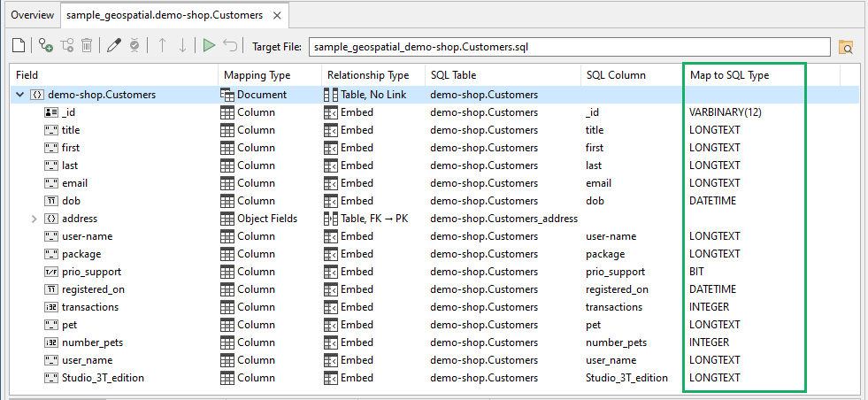The height and width of the screenshot is (400, 868).
Task: Open the target file browse folder icon
Action: pos(845,47)
